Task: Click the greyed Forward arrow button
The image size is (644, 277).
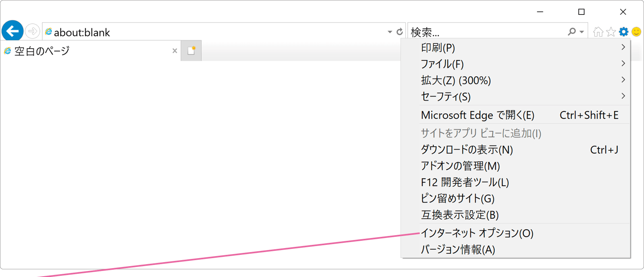Action: pos(32,31)
